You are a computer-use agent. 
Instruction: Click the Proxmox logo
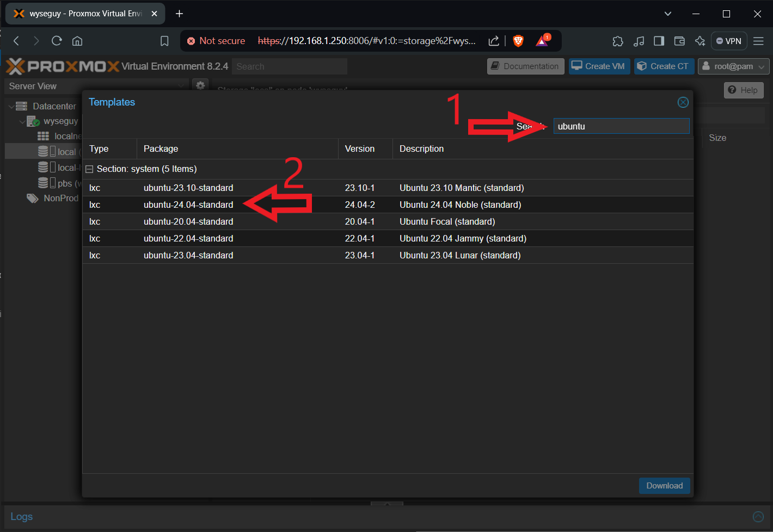tap(63, 66)
